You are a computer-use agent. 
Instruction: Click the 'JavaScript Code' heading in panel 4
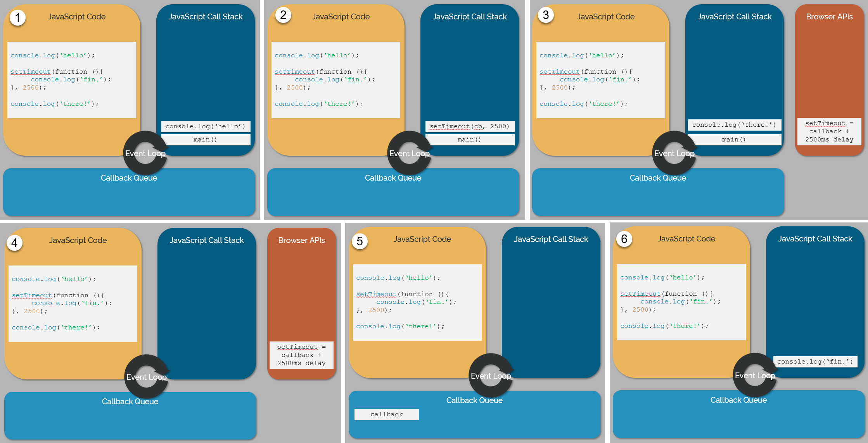[x=78, y=240]
